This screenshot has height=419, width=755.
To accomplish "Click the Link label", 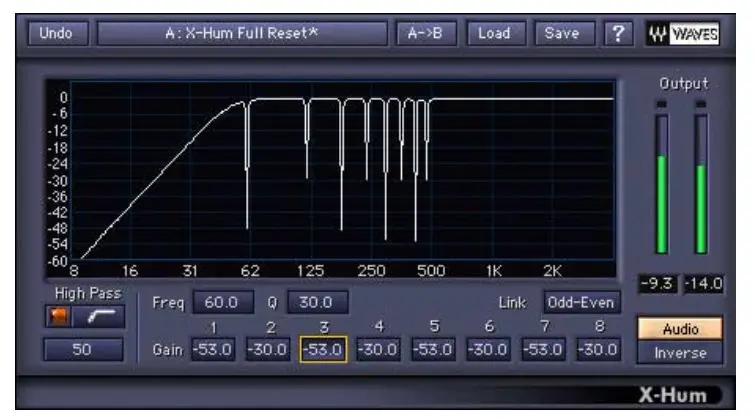I will (512, 302).
